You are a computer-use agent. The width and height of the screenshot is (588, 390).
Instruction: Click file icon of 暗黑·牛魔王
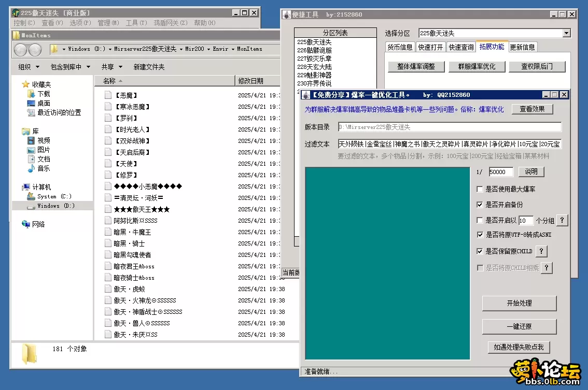point(108,232)
